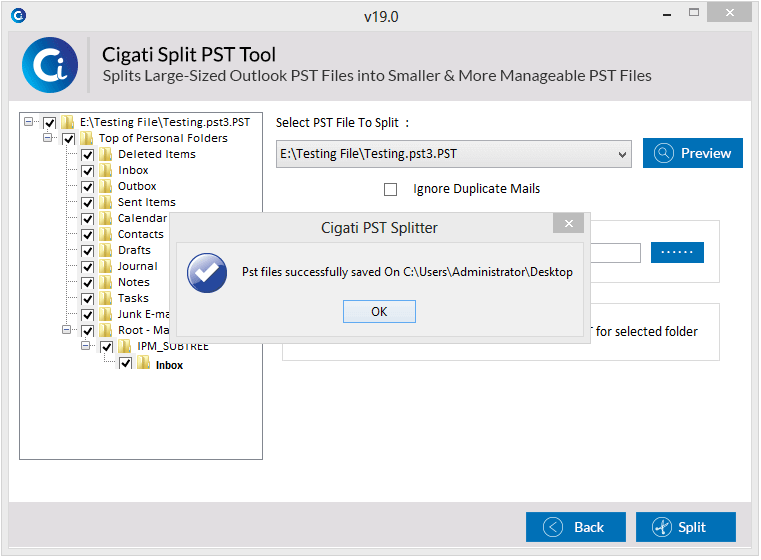Uncheck the Calendar checkbox
This screenshot has height=560, width=761.
pyautogui.click(x=87, y=219)
